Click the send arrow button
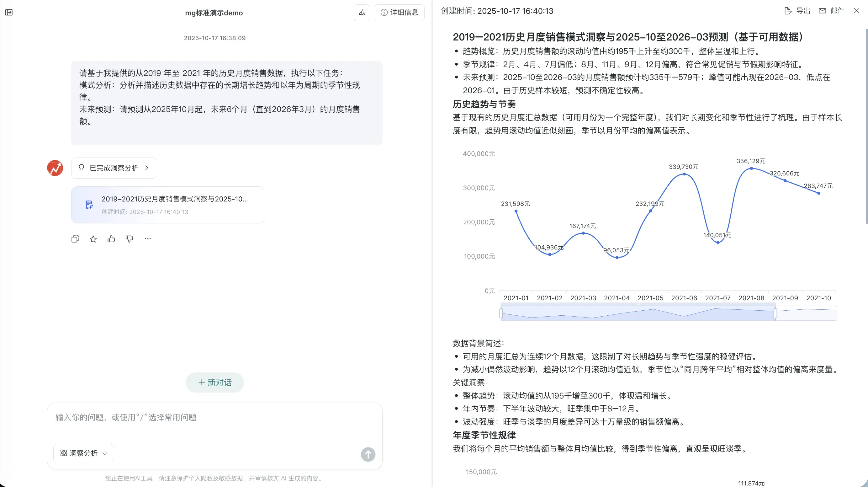The height and width of the screenshot is (487, 868). coord(368,454)
